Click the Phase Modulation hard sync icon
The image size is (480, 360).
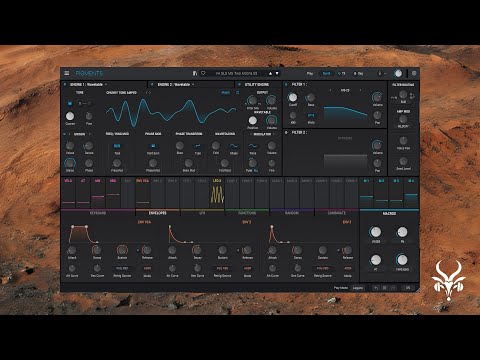point(153,146)
